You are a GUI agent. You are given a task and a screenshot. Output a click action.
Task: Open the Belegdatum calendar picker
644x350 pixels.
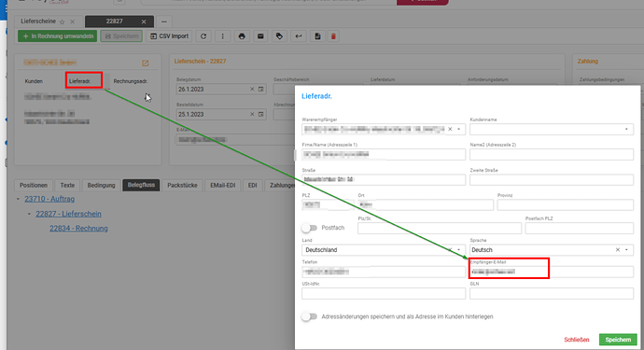260,90
